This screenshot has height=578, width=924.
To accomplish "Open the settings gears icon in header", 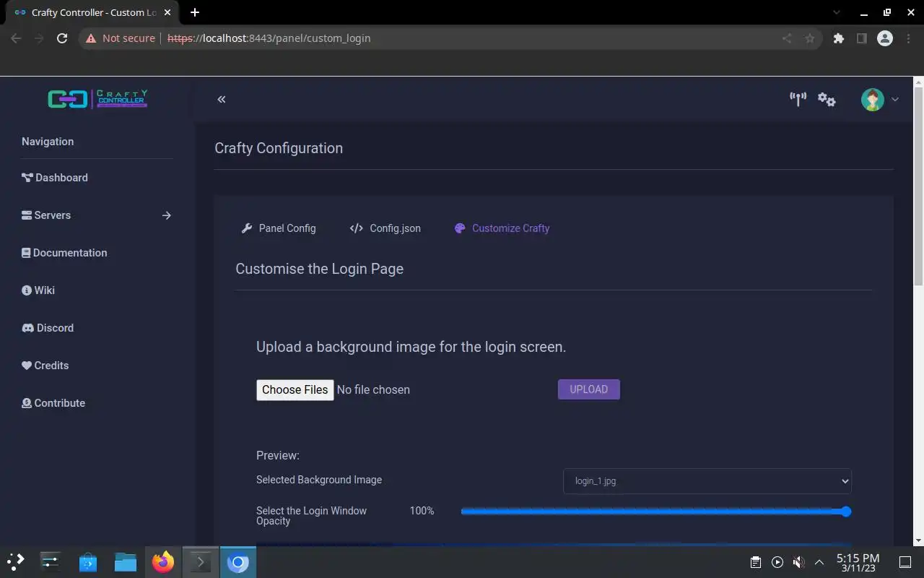I will (827, 100).
